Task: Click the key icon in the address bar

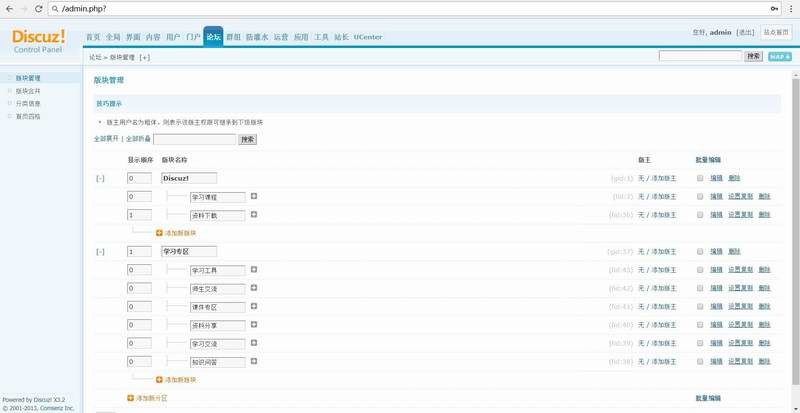Action: tap(774, 9)
